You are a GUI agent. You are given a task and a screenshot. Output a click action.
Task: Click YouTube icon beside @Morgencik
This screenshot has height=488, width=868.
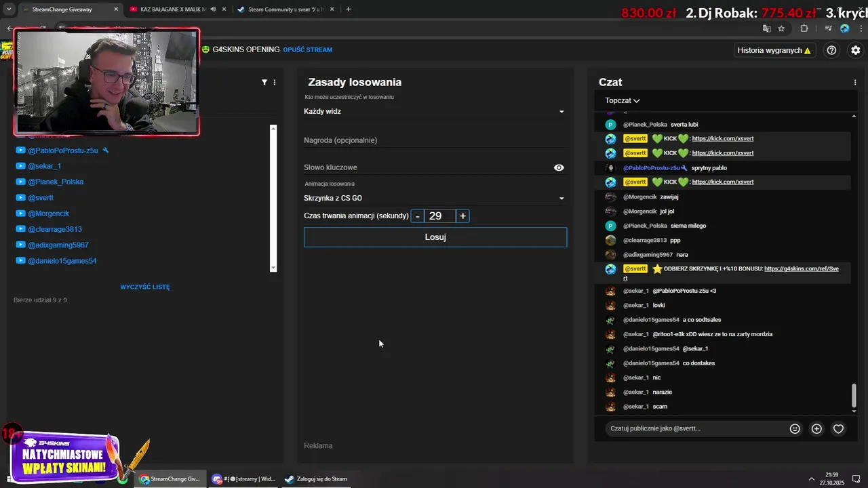click(x=20, y=213)
